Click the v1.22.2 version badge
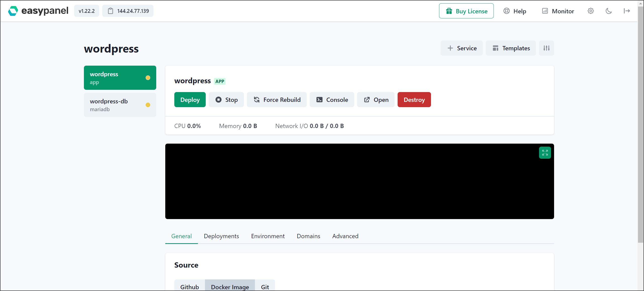Image resolution: width=644 pixels, height=291 pixels. (x=87, y=11)
